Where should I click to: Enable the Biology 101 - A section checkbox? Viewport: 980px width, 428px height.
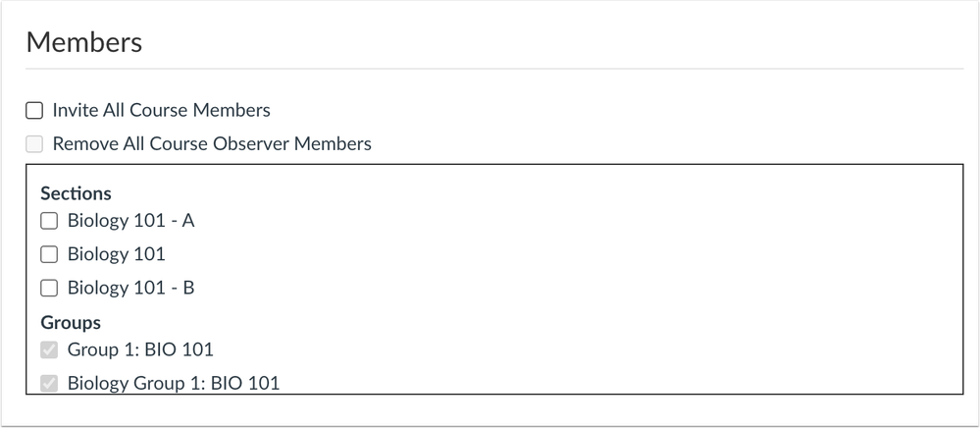49,221
